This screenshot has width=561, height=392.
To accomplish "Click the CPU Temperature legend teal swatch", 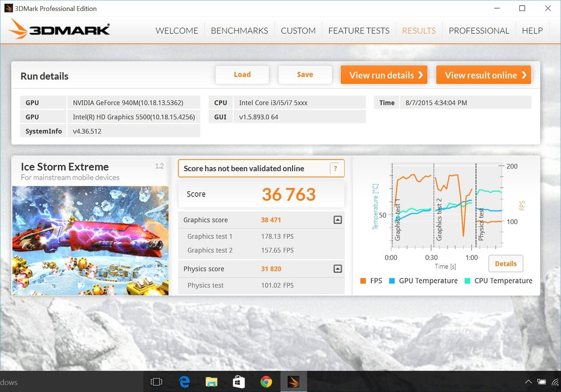I will (468, 281).
